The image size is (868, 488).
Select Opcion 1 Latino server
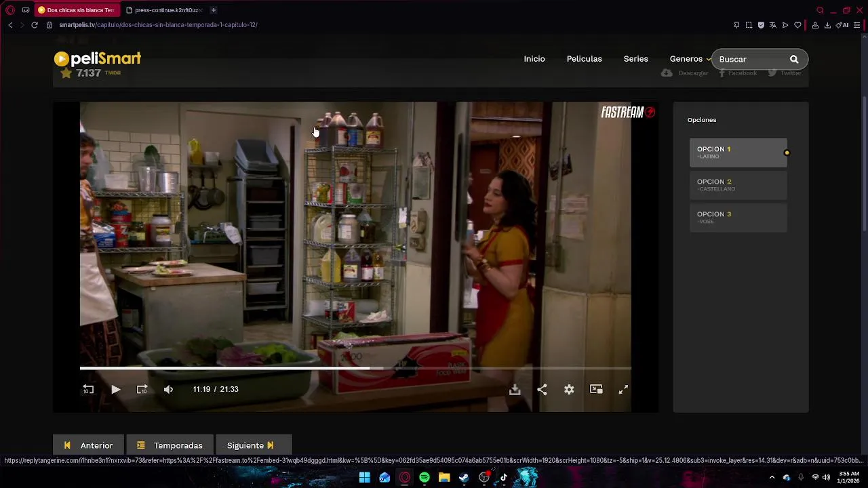pyautogui.click(x=738, y=152)
